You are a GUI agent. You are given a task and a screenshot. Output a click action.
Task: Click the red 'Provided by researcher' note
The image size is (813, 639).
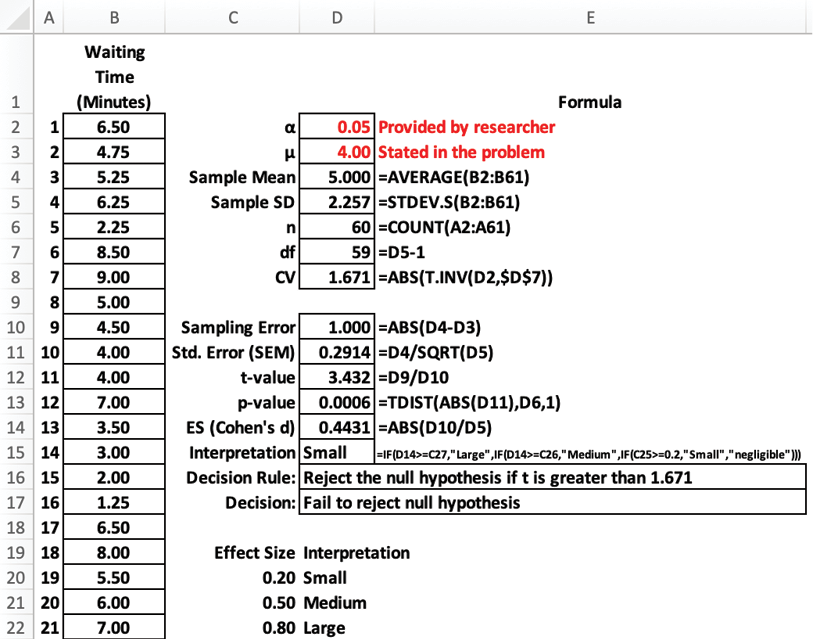[x=466, y=127]
